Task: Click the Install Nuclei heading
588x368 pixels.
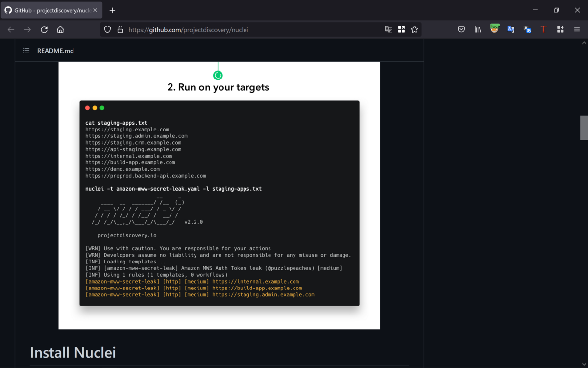Action: (73, 352)
